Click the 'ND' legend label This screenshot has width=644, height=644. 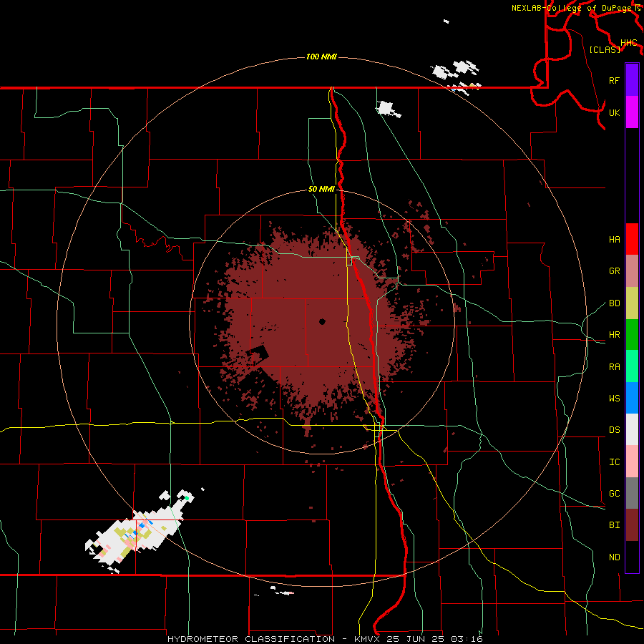[x=614, y=557]
